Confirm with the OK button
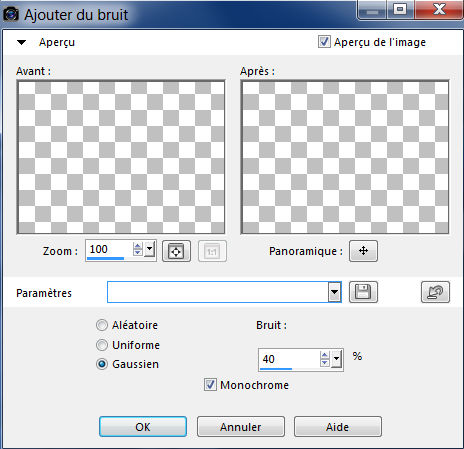Screen dimensions: 464x449 (143, 427)
